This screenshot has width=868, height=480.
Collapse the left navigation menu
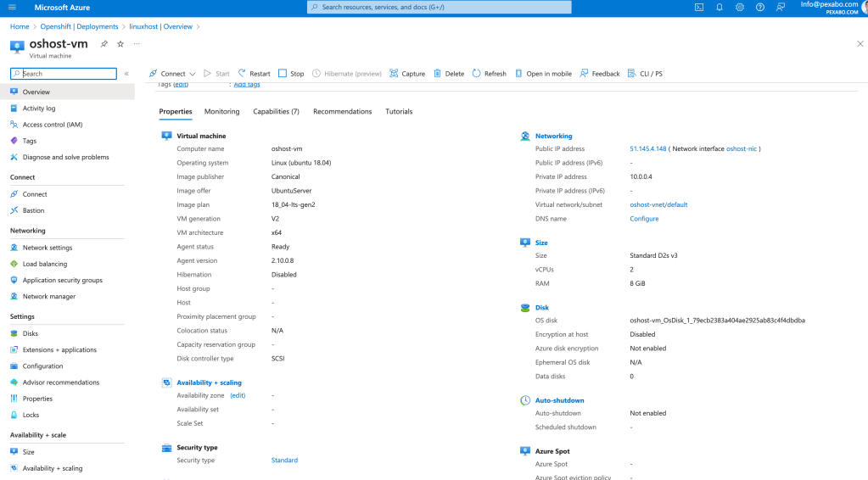tap(126, 74)
